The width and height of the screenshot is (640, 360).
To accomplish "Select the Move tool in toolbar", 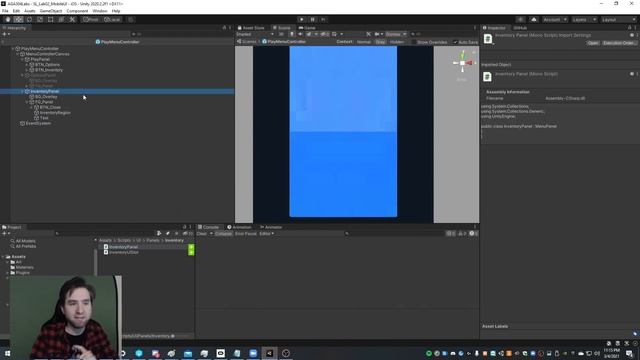I will 18,19.
